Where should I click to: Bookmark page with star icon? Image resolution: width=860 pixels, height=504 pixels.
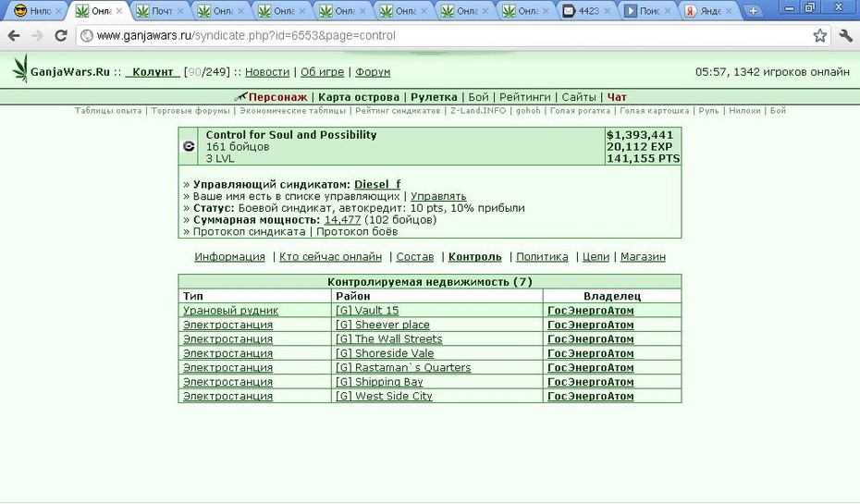click(x=820, y=36)
